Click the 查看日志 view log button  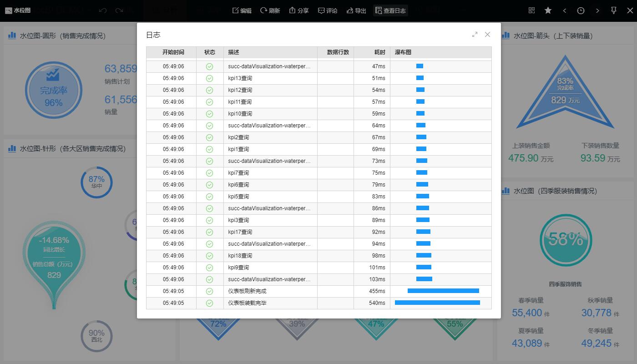click(390, 10)
